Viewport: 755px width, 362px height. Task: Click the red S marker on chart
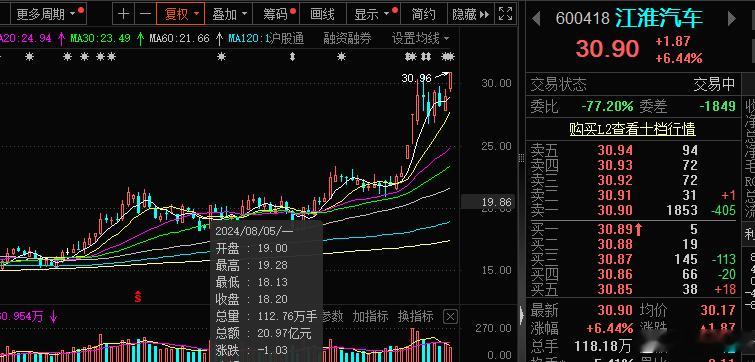[x=138, y=297]
